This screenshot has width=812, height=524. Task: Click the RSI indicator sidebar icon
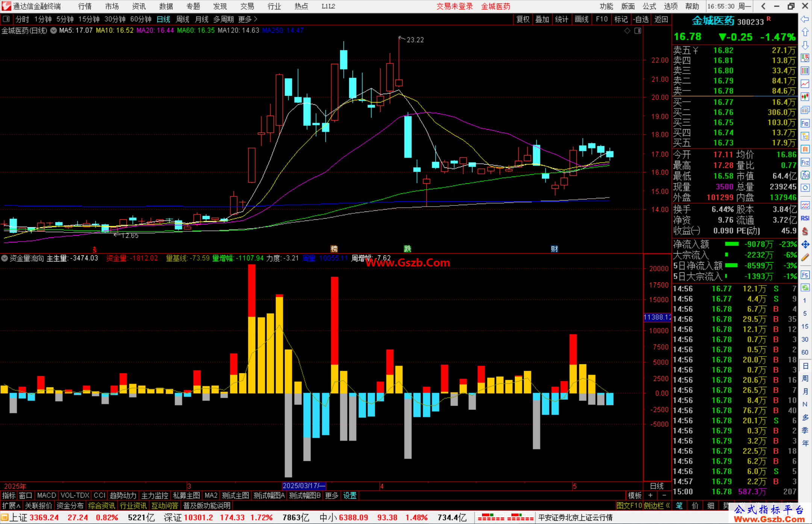click(805, 218)
